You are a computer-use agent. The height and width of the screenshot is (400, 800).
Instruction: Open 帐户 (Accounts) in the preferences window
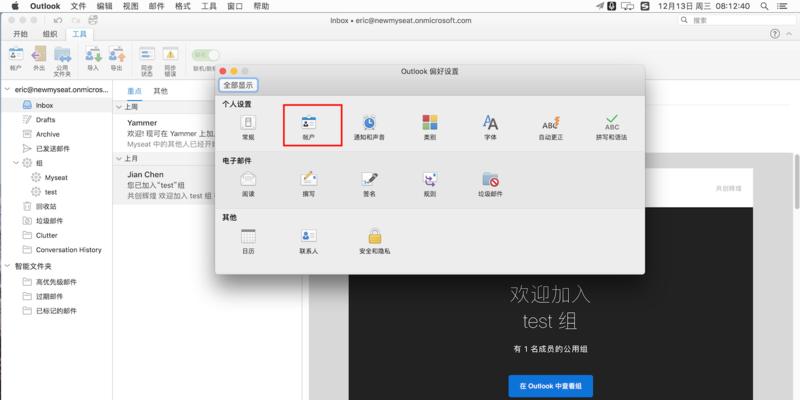[309, 128]
